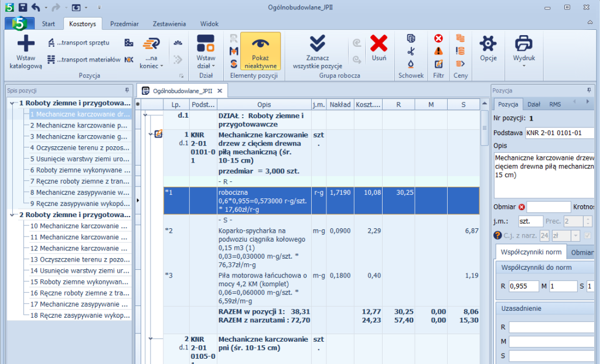Collapse the '1 Roboty ziemne i przygotowa...' tree node
600x364 pixels.
coord(13,103)
